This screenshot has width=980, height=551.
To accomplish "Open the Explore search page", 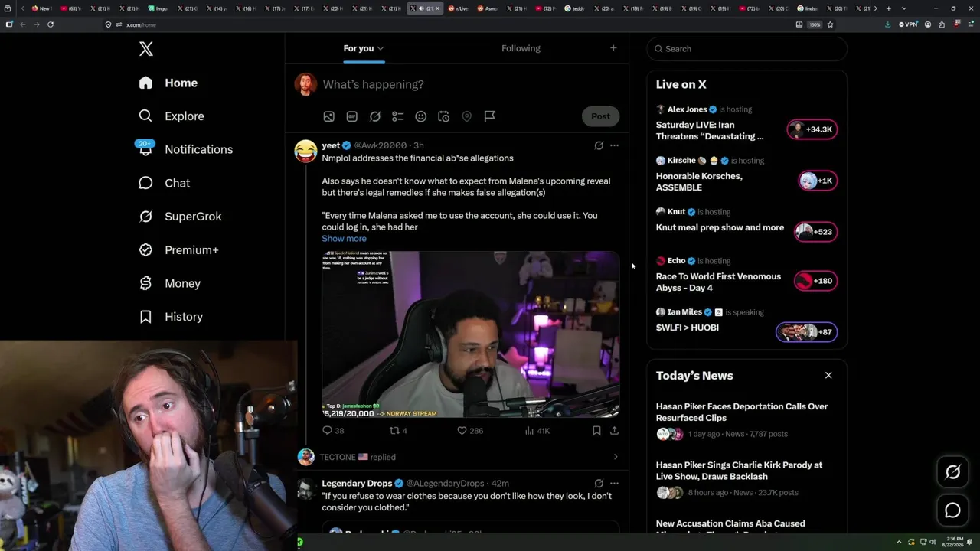I will [x=171, y=116].
